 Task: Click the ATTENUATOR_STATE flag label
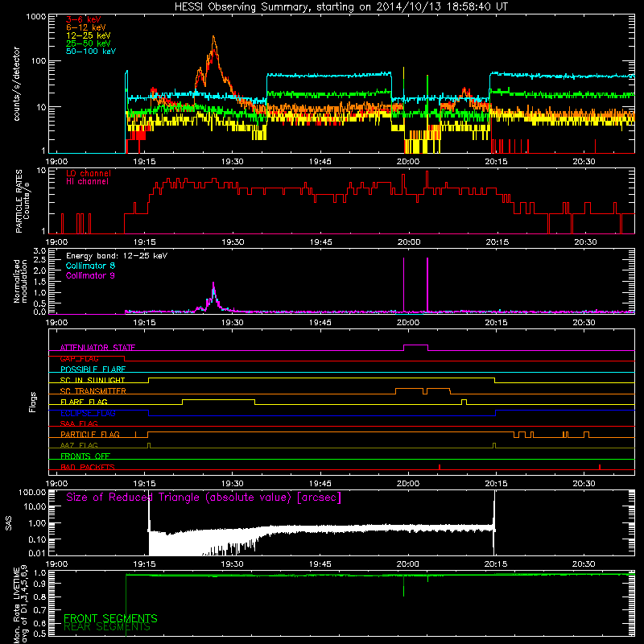tap(97, 348)
